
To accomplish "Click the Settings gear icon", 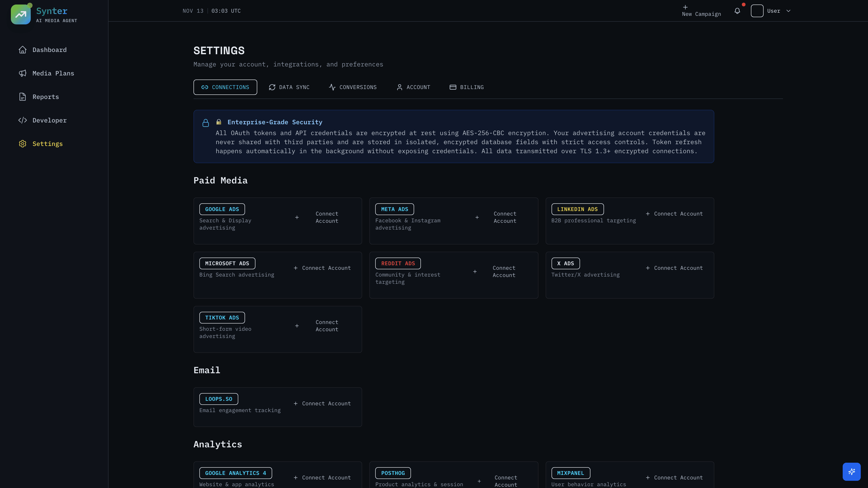I will tap(23, 144).
